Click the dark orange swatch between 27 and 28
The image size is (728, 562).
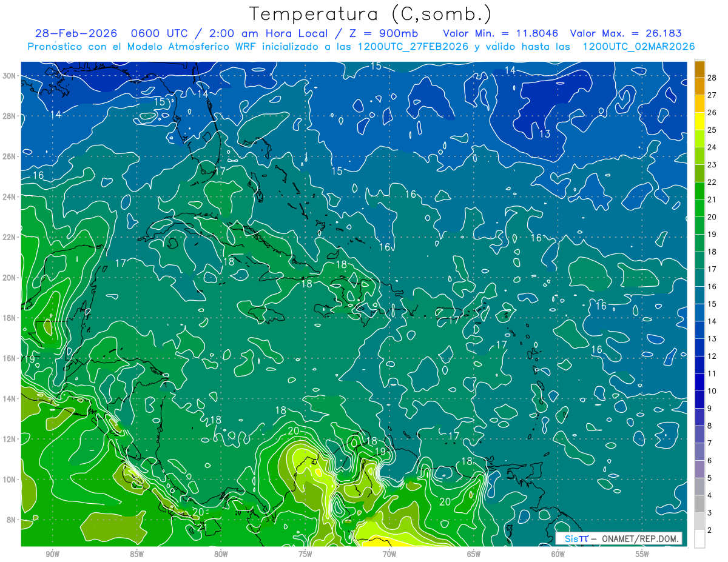[x=699, y=86]
